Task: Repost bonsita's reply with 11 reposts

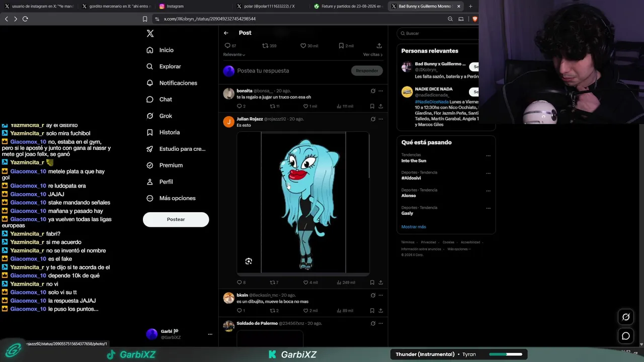Action: pos(275,106)
